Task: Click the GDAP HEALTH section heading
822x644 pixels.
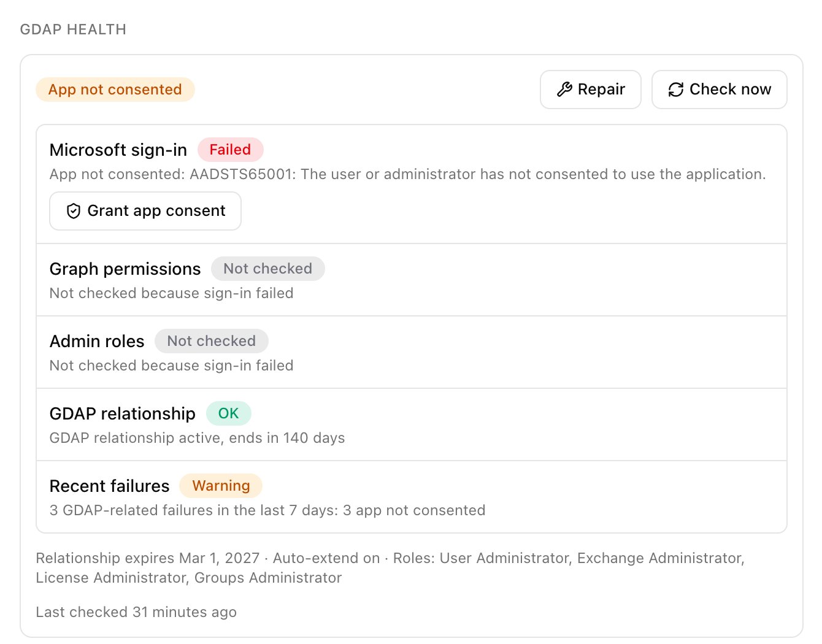Action: (x=73, y=29)
